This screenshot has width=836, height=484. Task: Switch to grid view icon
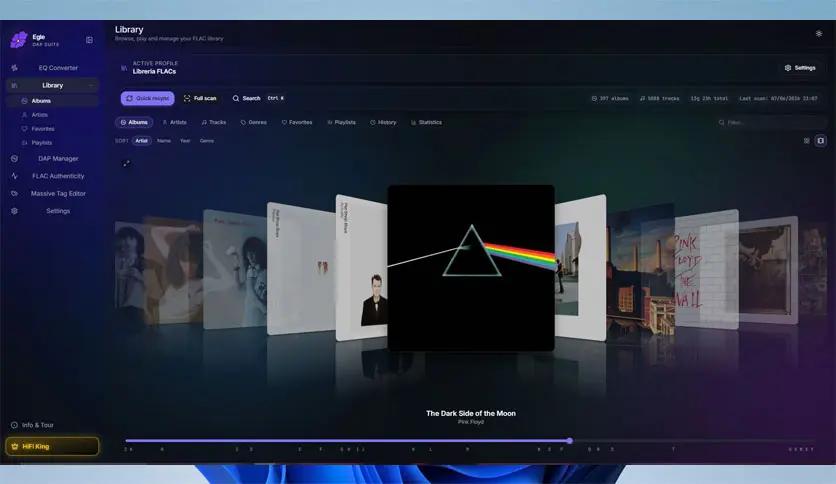click(807, 141)
